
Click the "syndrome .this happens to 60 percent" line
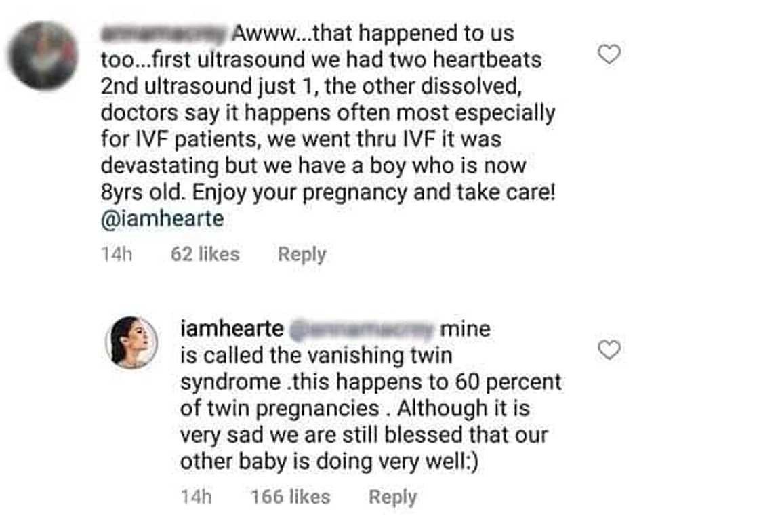click(x=371, y=382)
